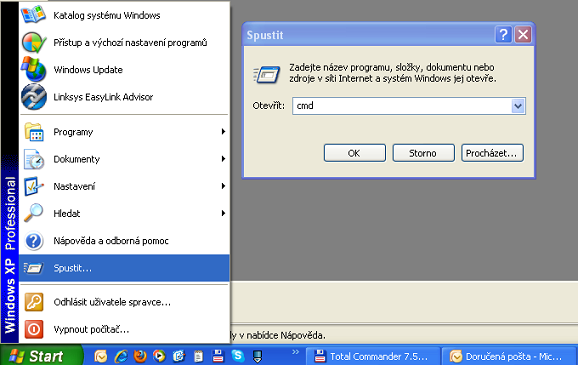Viewport: 578px width, 365px height.
Task: Click the red Vypnout power icon
Action: point(34,329)
